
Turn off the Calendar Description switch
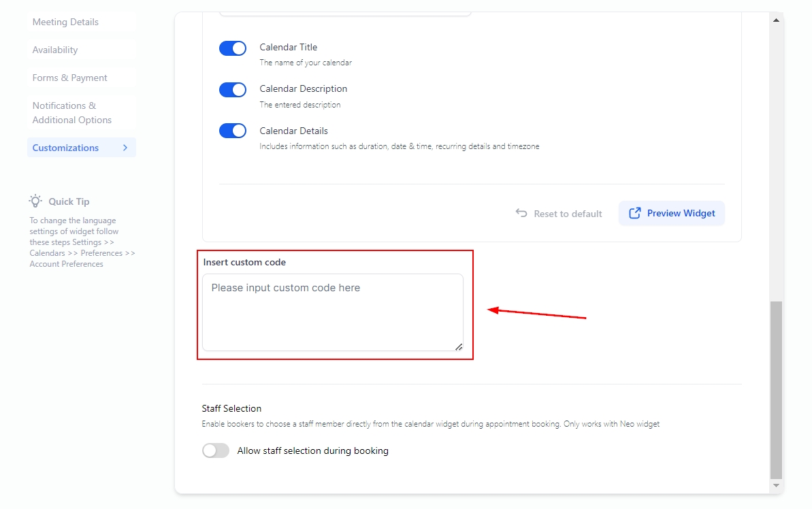click(233, 90)
